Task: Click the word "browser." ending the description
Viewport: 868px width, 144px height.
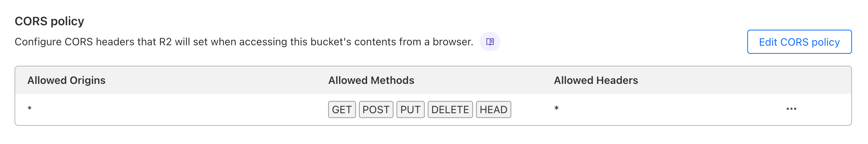Action: click(x=453, y=42)
